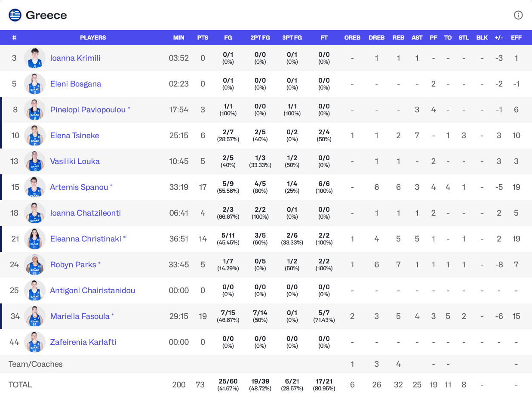Click Eleni Bosgana's player avatar
This screenshot has width=532, height=396.
pos(35,84)
